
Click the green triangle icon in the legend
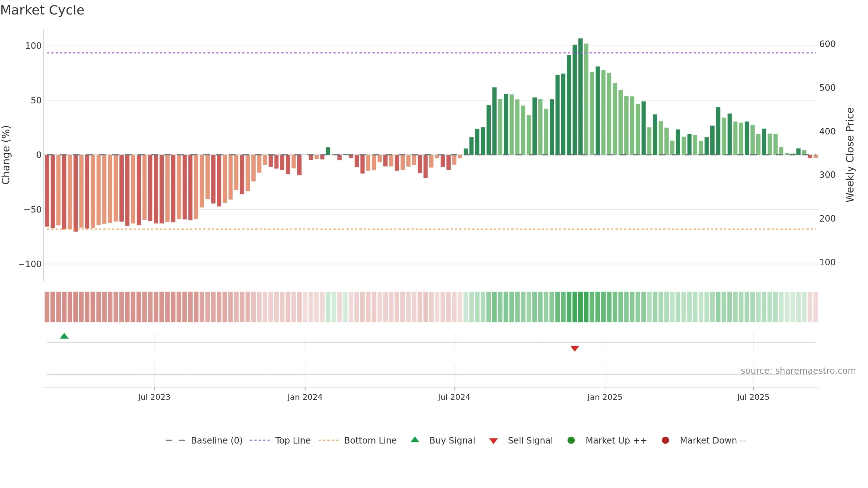point(415,440)
